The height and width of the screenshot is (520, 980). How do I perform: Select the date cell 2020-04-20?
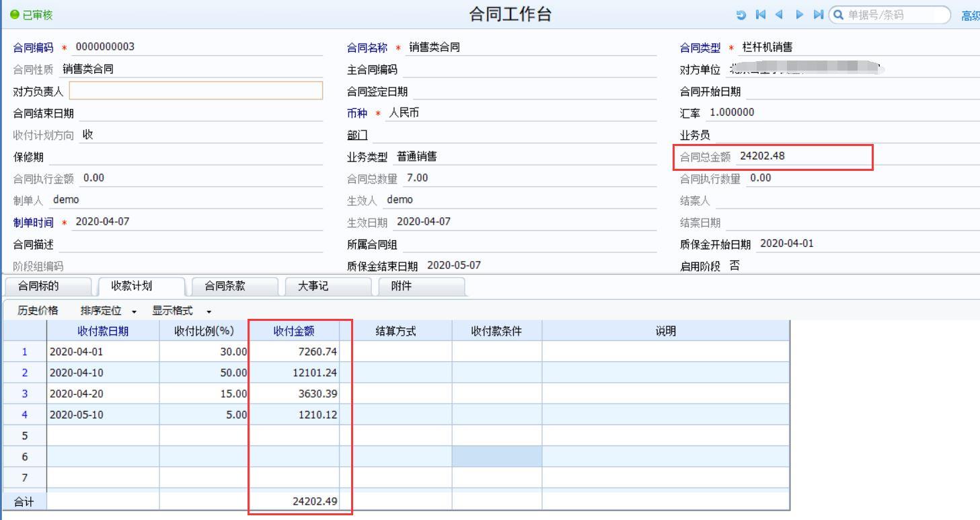click(103, 393)
